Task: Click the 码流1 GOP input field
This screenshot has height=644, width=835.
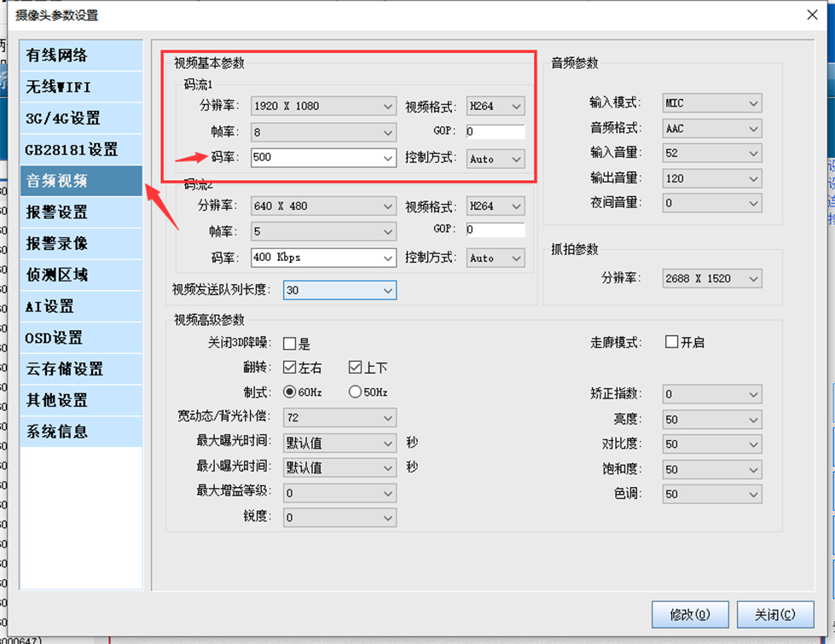Action: [495, 132]
